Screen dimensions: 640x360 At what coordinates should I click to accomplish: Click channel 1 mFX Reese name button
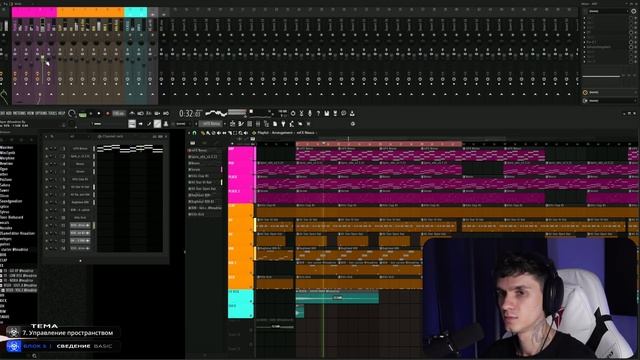80,149
